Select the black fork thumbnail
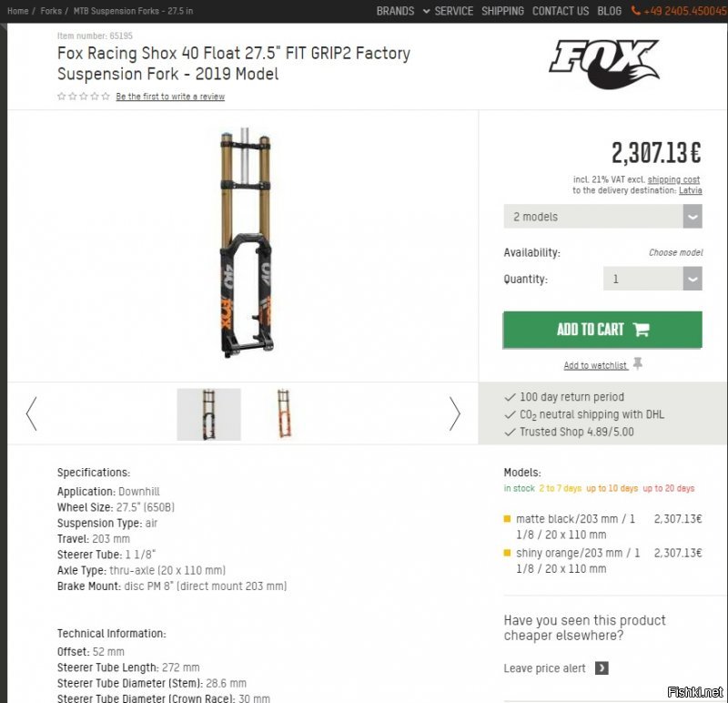The height and width of the screenshot is (703, 728). (209, 414)
